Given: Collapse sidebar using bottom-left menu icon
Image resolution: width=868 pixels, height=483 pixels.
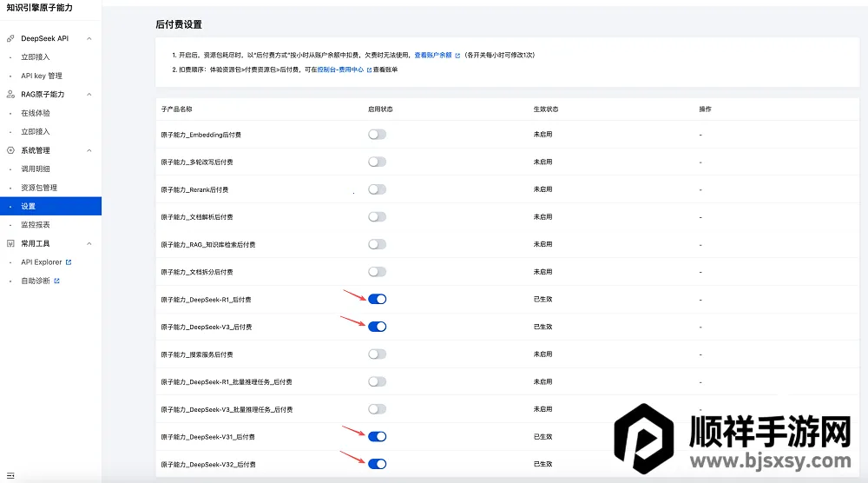Looking at the screenshot, I should pos(10,475).
